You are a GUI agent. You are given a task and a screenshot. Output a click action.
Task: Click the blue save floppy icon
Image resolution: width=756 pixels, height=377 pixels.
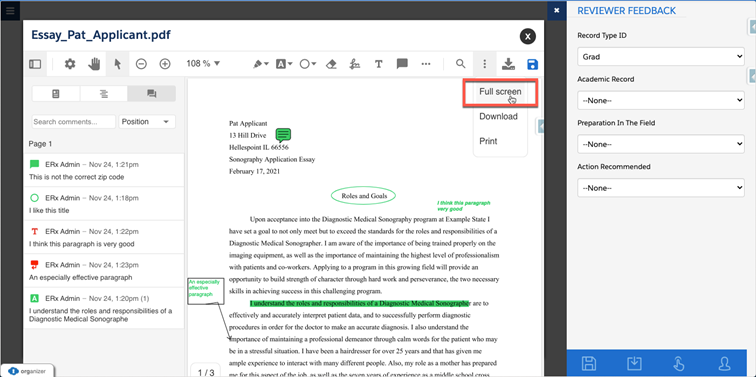coord(533,64)
